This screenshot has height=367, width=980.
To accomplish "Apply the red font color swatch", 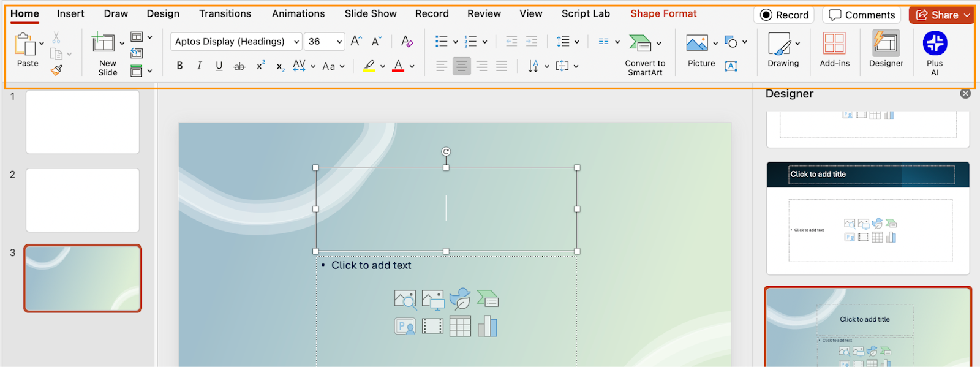I will [398, 66].
